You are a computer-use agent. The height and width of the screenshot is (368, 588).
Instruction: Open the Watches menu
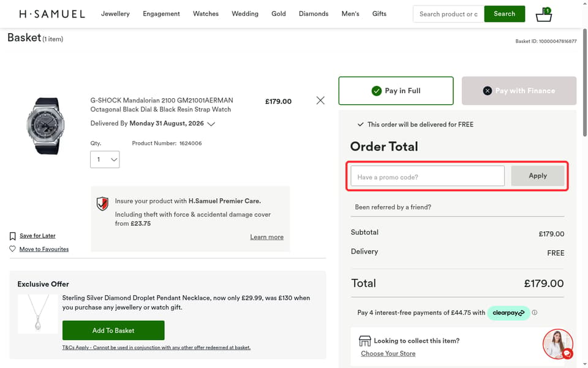click(206, 14)
